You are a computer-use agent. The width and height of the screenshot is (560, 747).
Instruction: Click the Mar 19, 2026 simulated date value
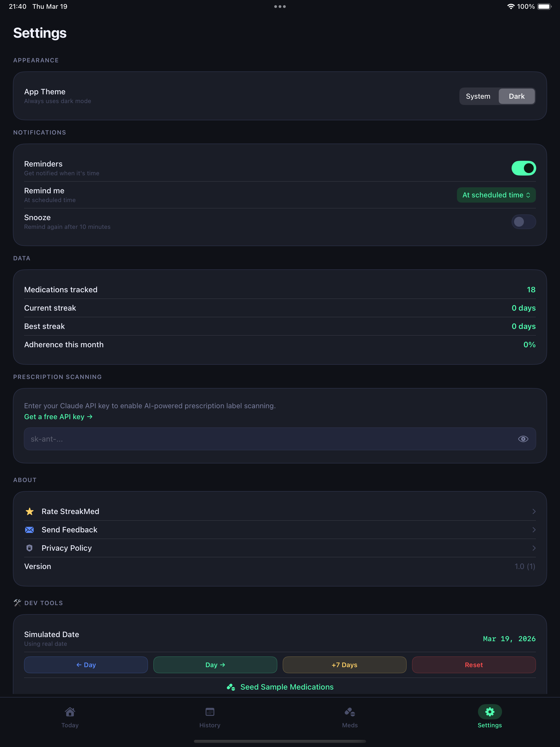click(x=509, y=639)
